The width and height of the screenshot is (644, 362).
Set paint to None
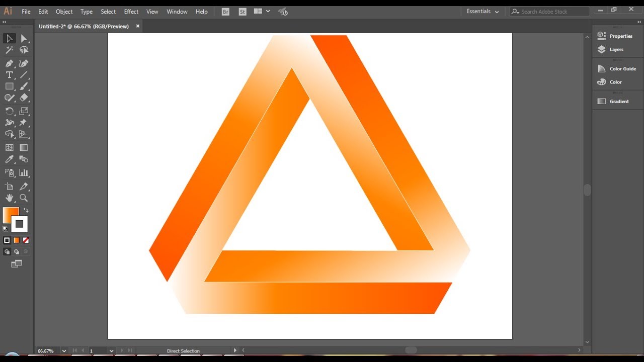pyautogui.click(x=26, y=240)
